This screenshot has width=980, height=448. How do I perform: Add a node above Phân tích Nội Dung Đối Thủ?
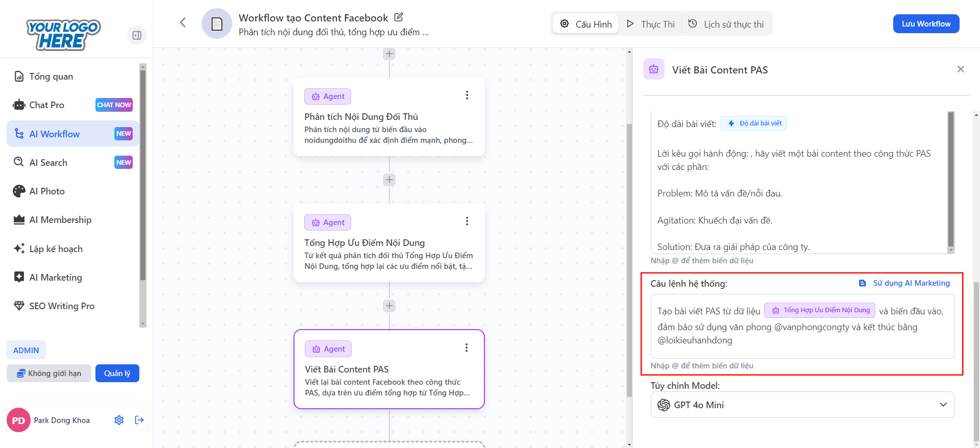click(389, 54)
